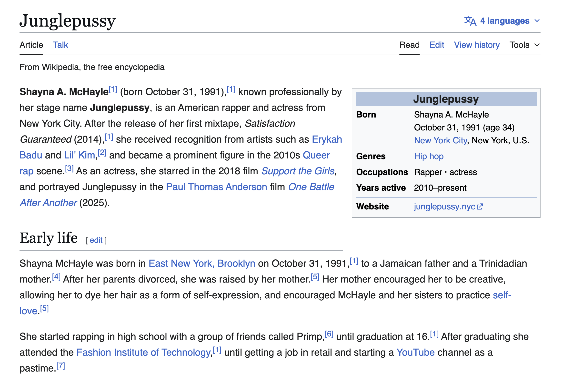
Task: Click the Edit tab at top
Action: click(437, 45)
